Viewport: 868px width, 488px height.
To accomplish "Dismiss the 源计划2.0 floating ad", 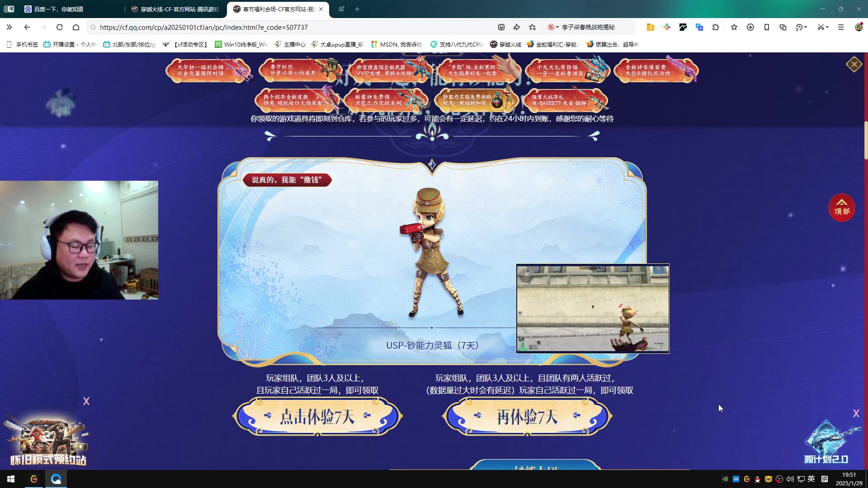I will click(x=856, y=413).
